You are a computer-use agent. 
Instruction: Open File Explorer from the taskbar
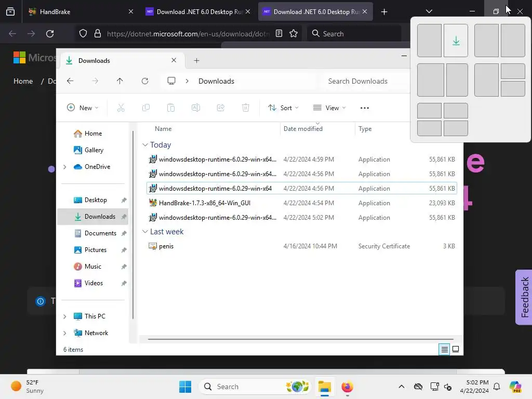pos(325,387)
